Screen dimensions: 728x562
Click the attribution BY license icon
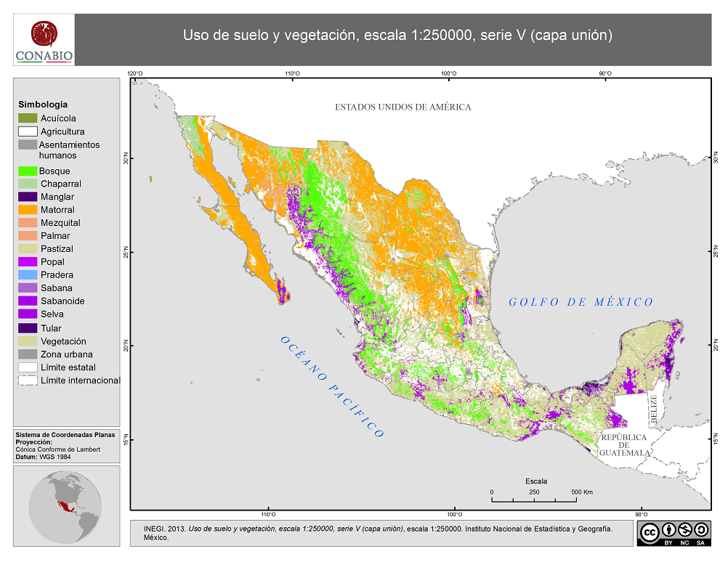click(668, 530)
